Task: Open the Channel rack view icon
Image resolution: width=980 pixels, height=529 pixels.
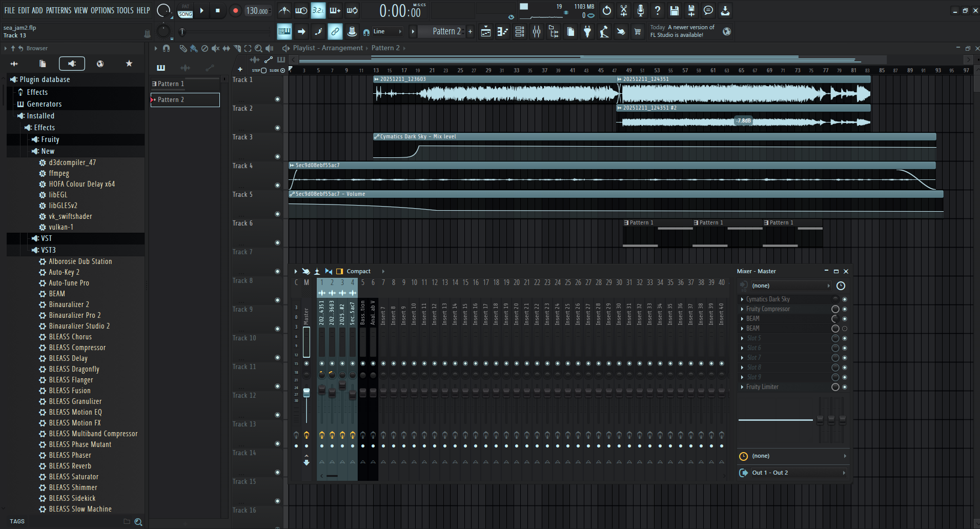Action: [x=520, y=32]
